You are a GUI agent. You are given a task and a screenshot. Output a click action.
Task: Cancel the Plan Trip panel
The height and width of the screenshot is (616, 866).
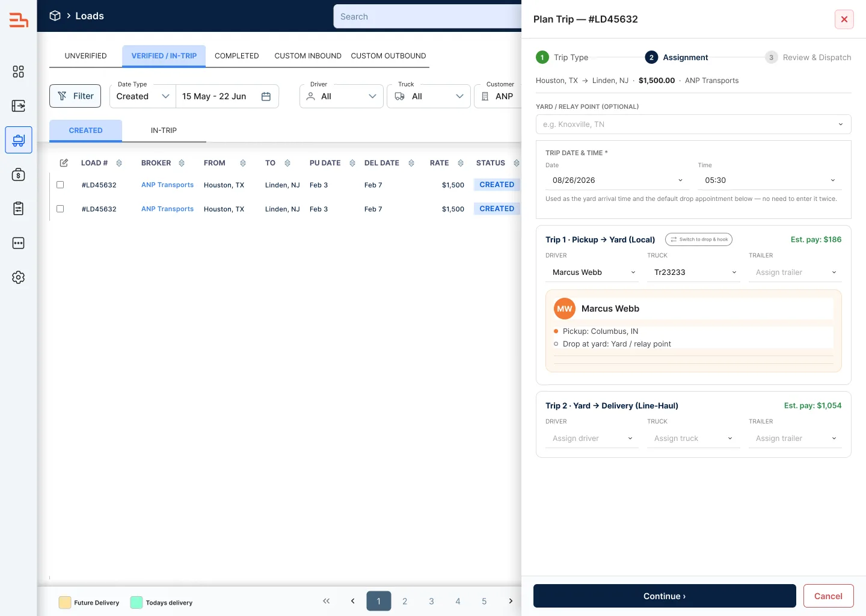point(828,596)
